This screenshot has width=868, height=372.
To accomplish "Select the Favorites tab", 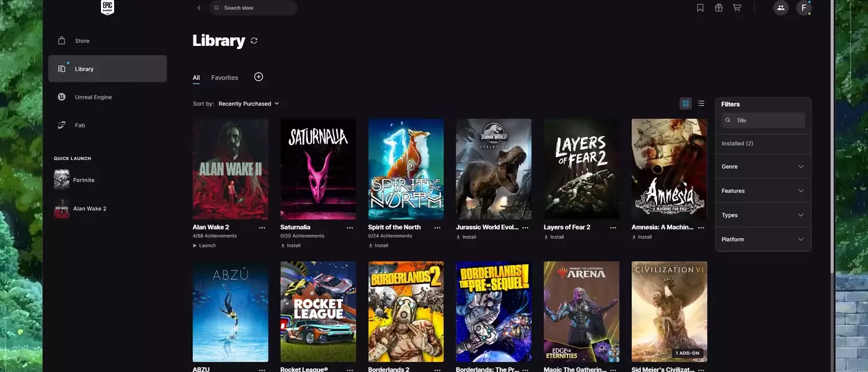I will pos(224,77).
